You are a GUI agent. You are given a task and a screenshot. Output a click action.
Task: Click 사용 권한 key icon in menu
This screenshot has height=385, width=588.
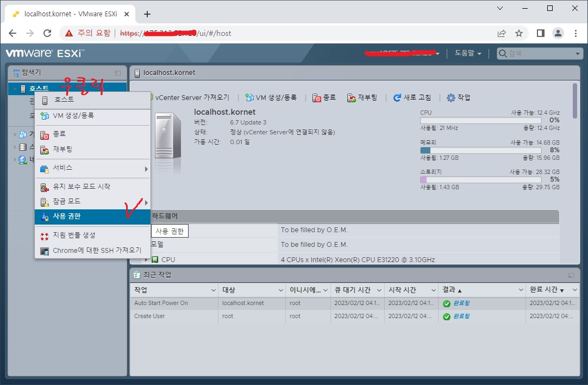[x=45, y=217]
